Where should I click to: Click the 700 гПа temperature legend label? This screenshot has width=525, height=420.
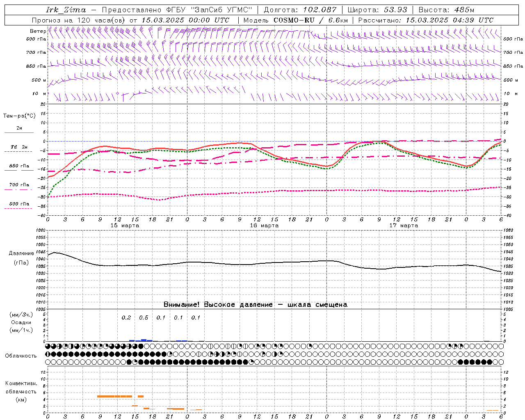click(x=19, y=185)
